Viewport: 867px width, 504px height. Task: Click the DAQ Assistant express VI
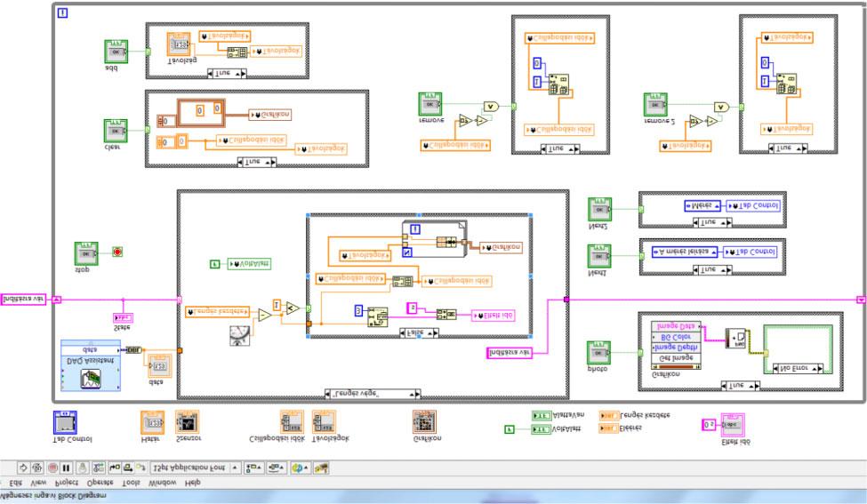click(91, 365)
